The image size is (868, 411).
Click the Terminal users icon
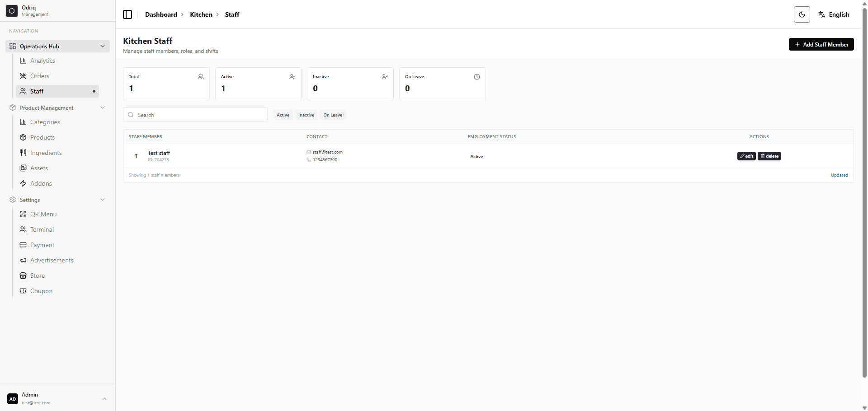23,229
